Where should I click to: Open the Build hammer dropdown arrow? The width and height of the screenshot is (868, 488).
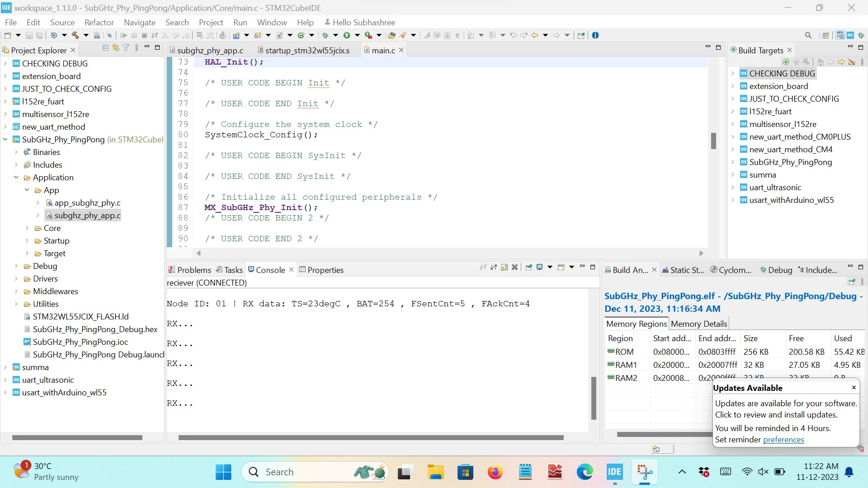click(x=86, y=35)
